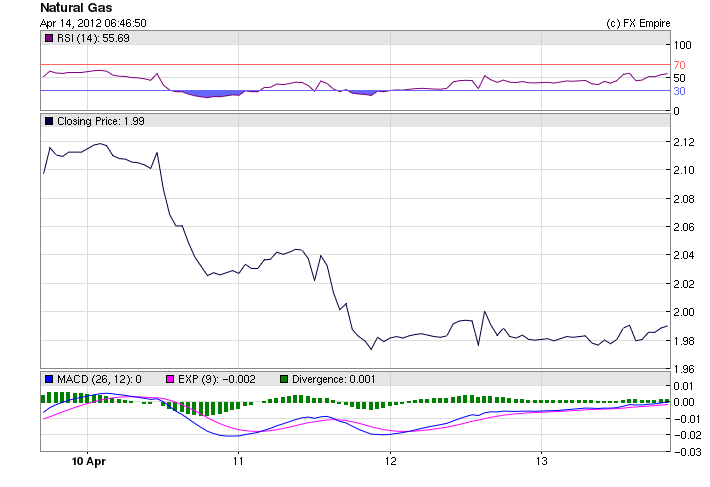The width and height of the screenshot is (710, 487).
Task: Click the '100' RSI axis label
Action: point(682,45)
